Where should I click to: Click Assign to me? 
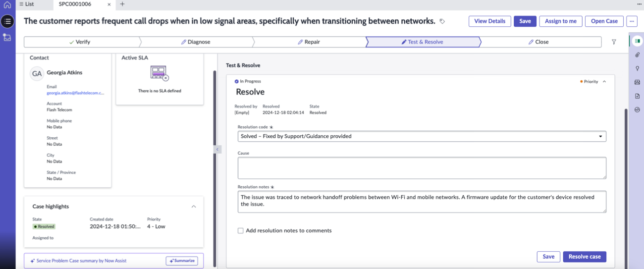(x=561, y=21)
